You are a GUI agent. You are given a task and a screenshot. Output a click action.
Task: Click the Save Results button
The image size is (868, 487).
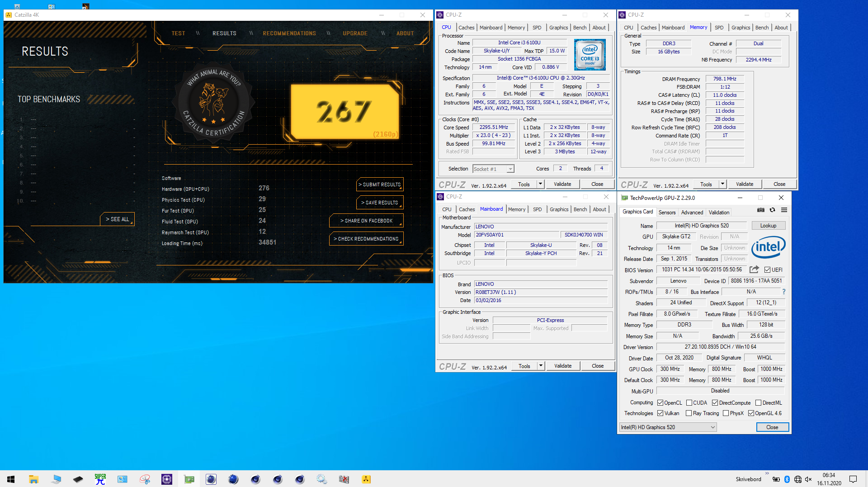[380, 203]
